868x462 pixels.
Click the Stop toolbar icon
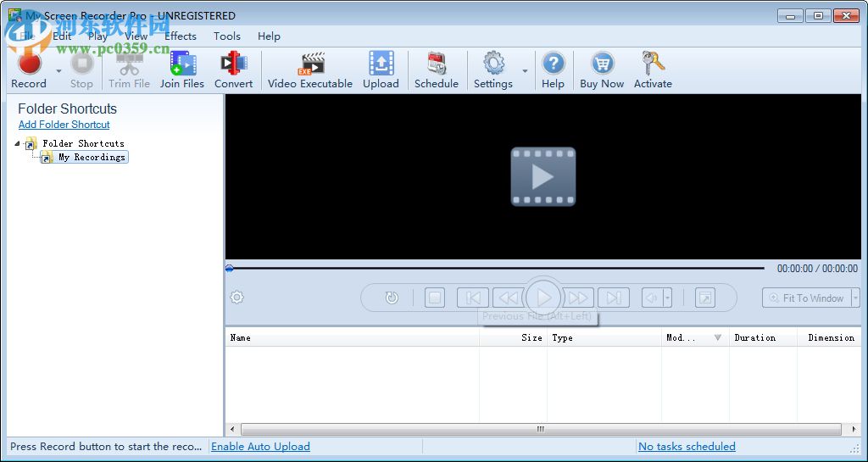[81, 70]
